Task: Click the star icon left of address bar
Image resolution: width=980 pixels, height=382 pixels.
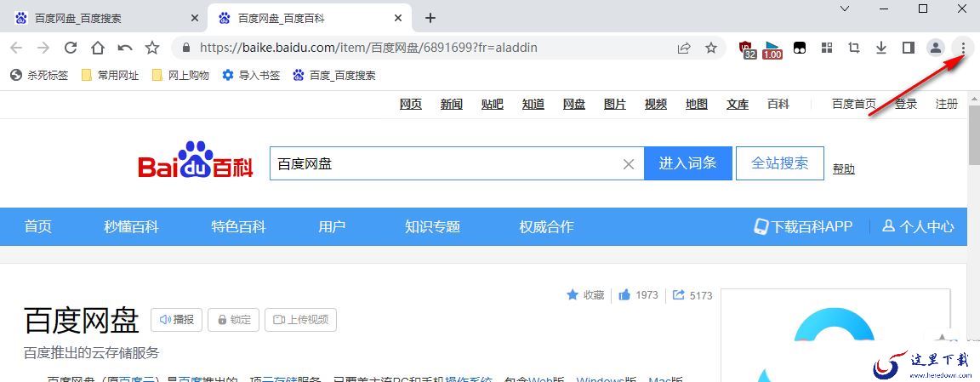Action: coord(152,48)
